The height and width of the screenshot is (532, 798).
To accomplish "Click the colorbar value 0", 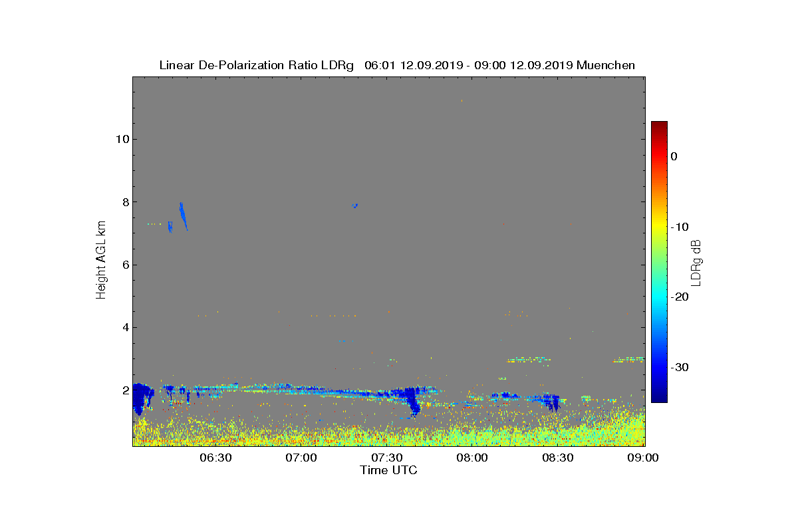I will [674, 156].
